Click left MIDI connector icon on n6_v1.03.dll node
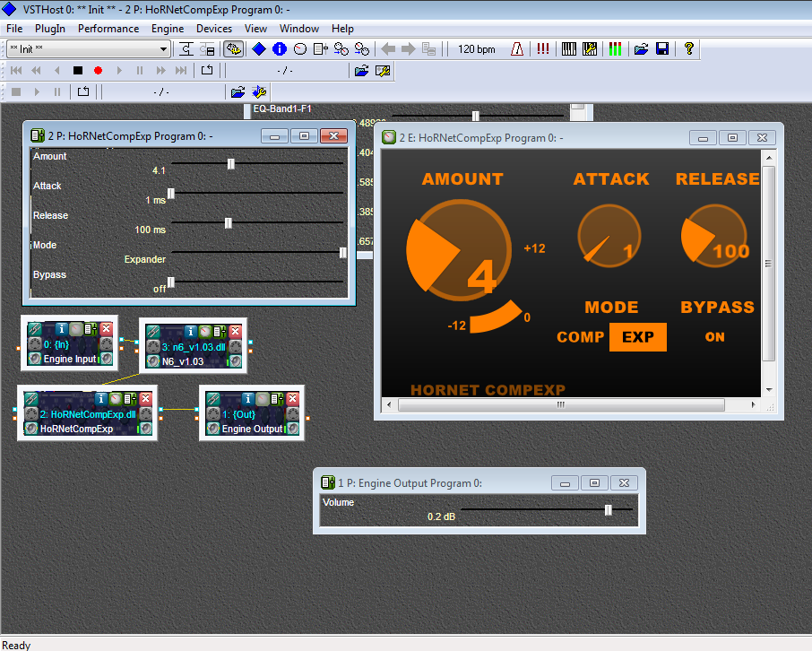The image size is (812, 651). (x=152, y=347)
